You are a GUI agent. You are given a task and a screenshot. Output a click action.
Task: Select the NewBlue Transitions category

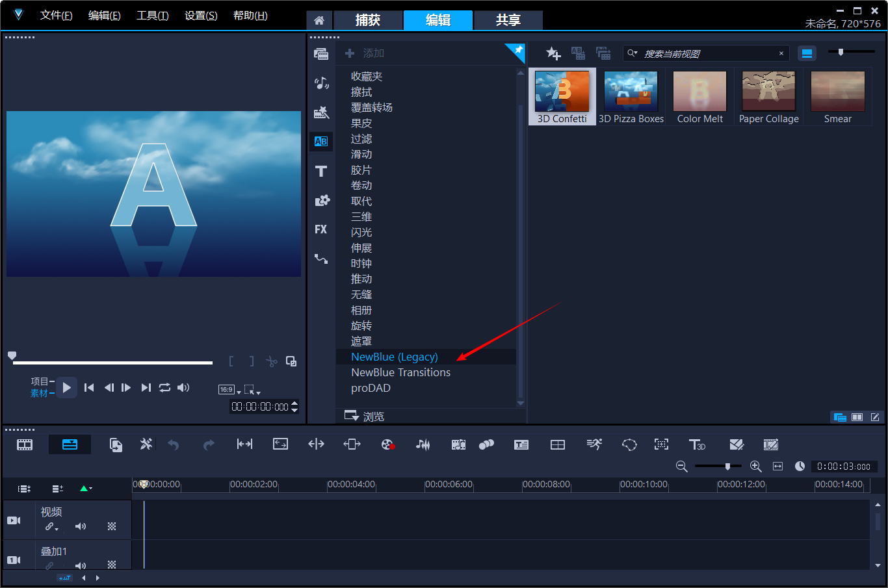click(x=400, y=372)
